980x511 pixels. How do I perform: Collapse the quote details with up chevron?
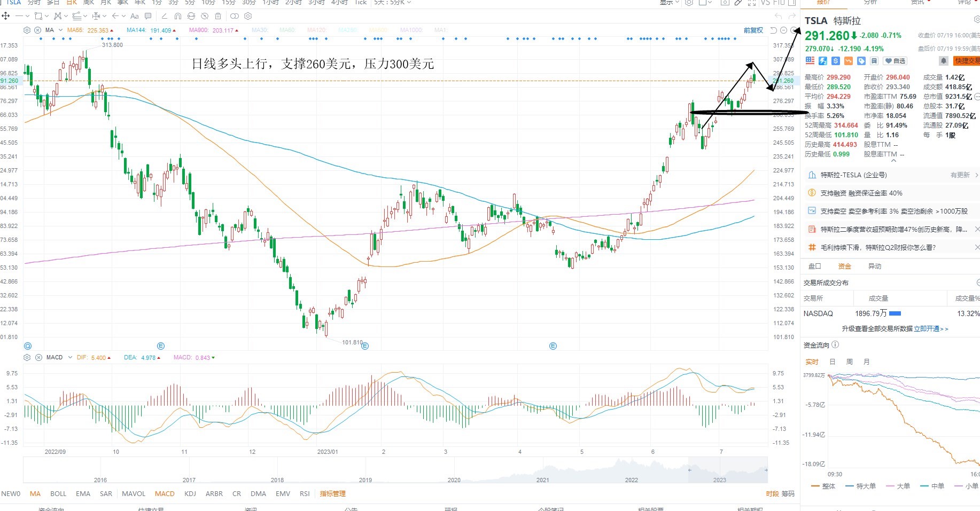(x=893, y=161)
